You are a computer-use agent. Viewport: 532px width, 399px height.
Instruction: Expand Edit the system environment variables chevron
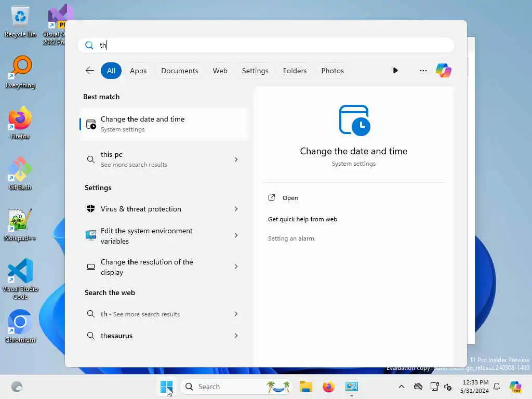click(236, 235)
